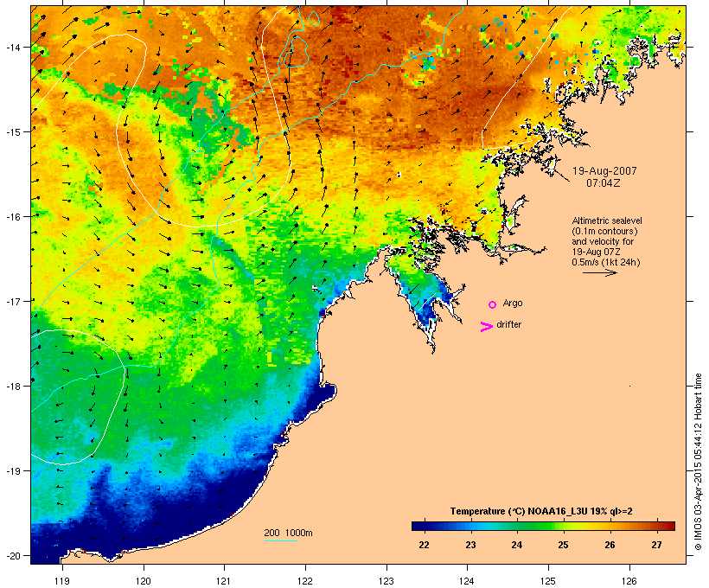Click the longitude label 122
This screenshot has width=709, height=588.
(x=305, y=581)
